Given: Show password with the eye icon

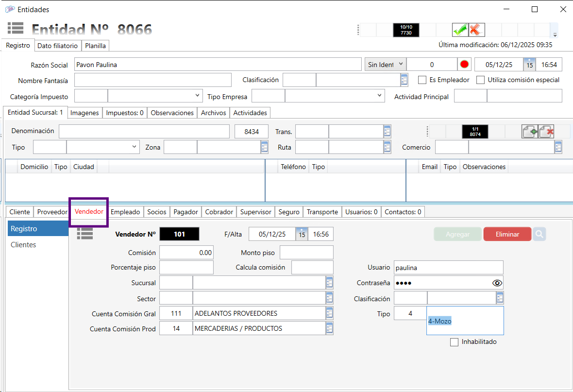Looking at the screenshot, I should coord(497,283).
